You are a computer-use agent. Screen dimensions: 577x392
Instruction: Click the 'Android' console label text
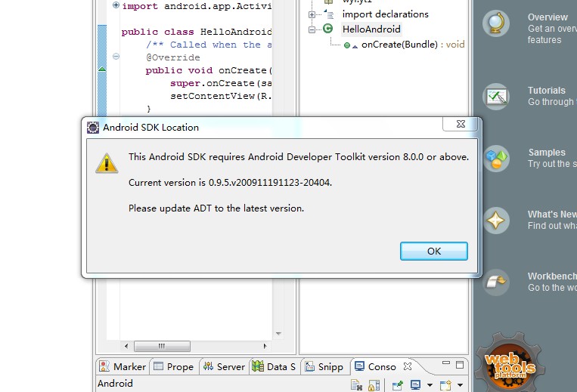click(x=115, y=384)
